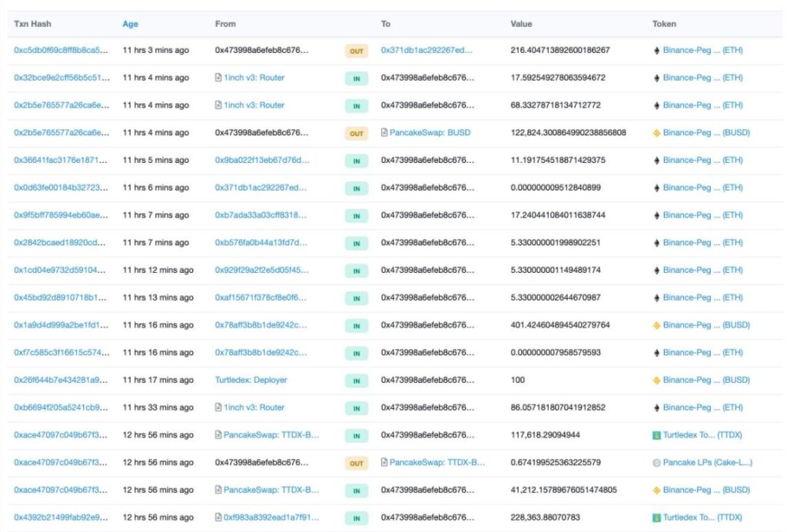787x532 pixels.
Task: Click ETH token icon in 0.000000009512 row
Action: [656, 188]
